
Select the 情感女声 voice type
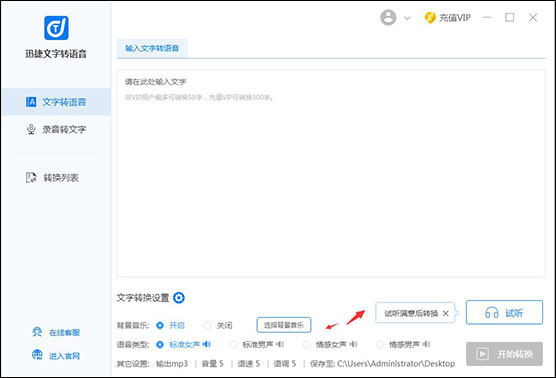click(x=307, y=344)
